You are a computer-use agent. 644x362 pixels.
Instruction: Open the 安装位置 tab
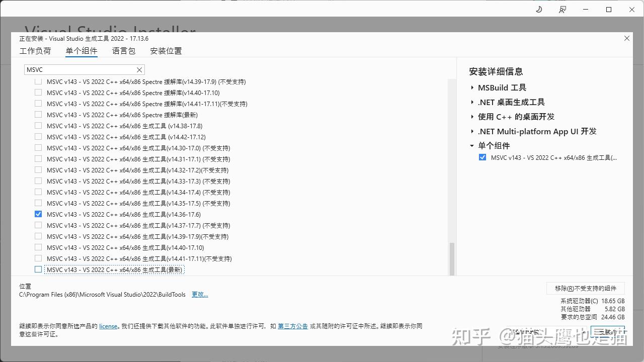(x=166, y=51)
